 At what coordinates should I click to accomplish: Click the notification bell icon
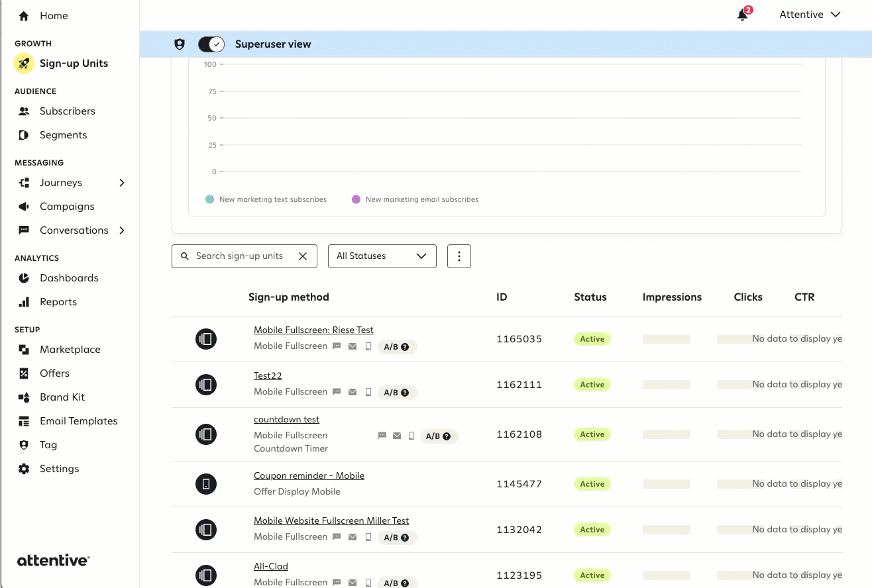[x=742, y=15]
